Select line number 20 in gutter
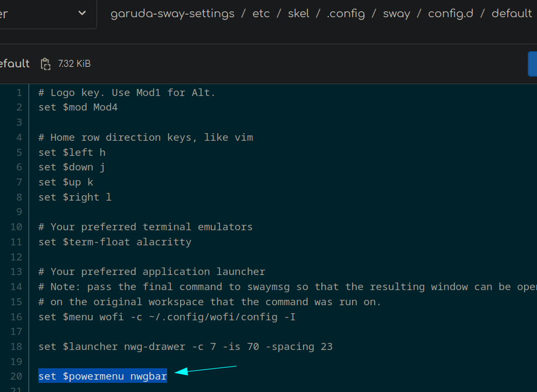The height and width of the screenshot is (392, 537). coord(16,376)
